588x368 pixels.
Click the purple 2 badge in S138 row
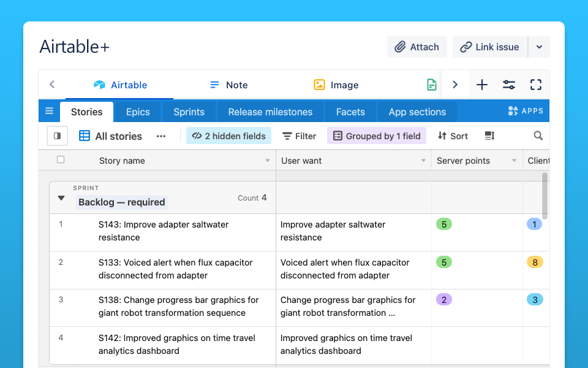[444, 300]
